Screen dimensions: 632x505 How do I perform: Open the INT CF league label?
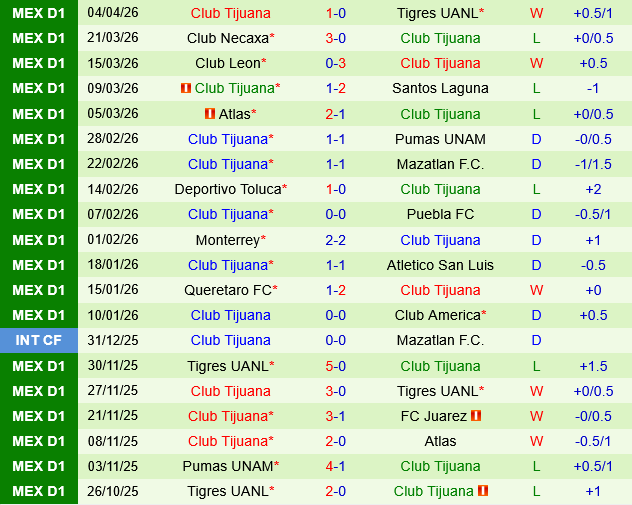tap(38, 340)
